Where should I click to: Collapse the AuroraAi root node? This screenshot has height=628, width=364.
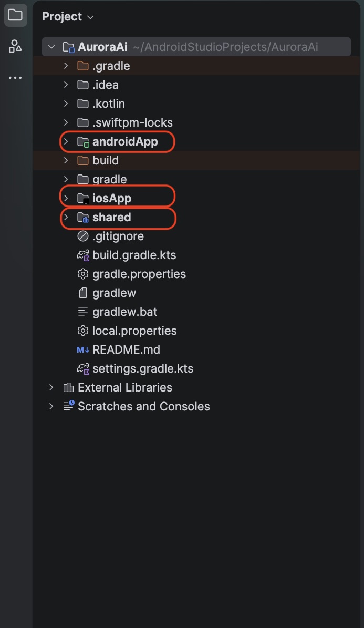tap(51, 47)
